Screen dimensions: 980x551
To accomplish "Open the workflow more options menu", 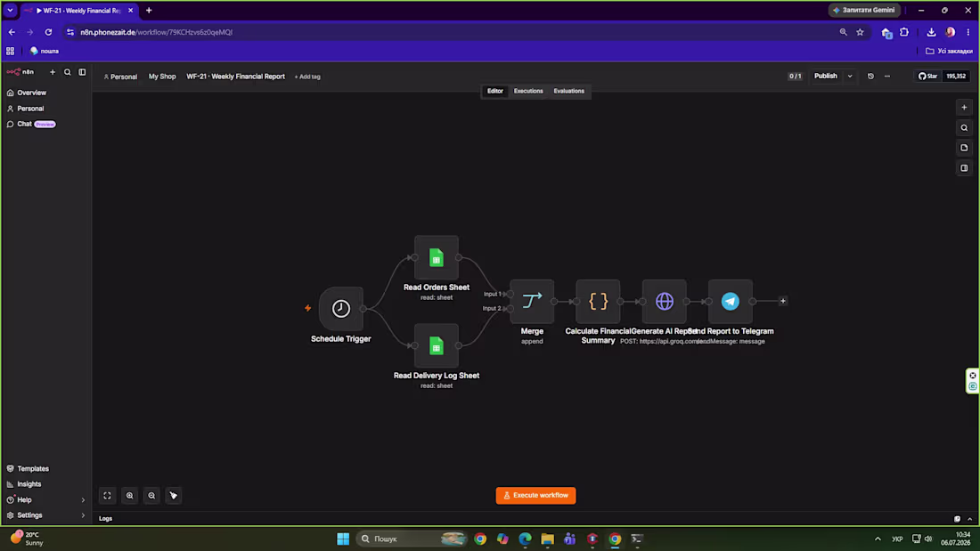I will click(886, 77).
